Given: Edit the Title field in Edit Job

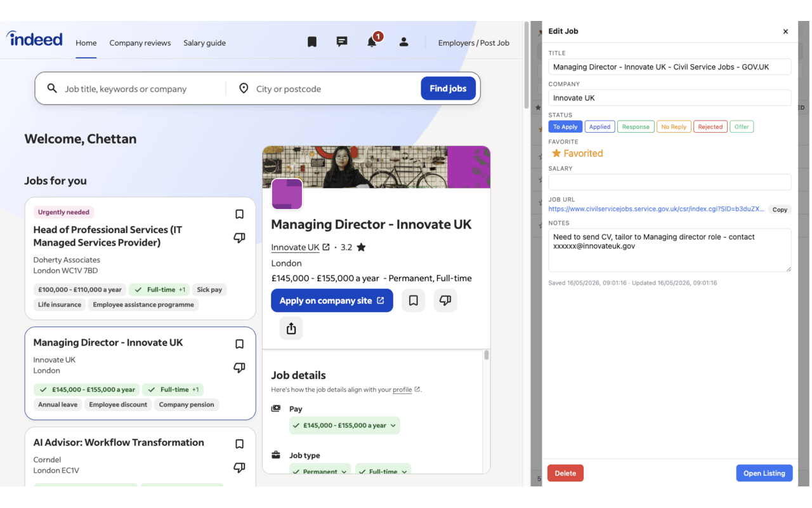Looking at the screenshot, I should point(670,67).
